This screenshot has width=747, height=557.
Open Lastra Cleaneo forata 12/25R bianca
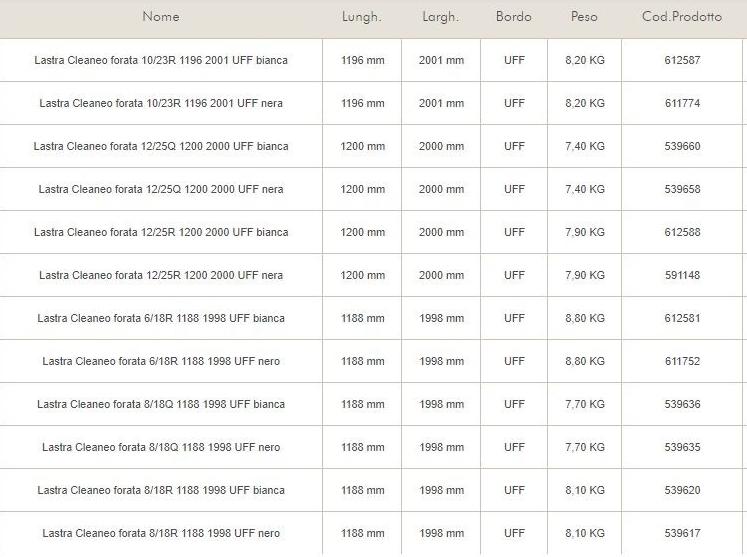tap(161, 233)
